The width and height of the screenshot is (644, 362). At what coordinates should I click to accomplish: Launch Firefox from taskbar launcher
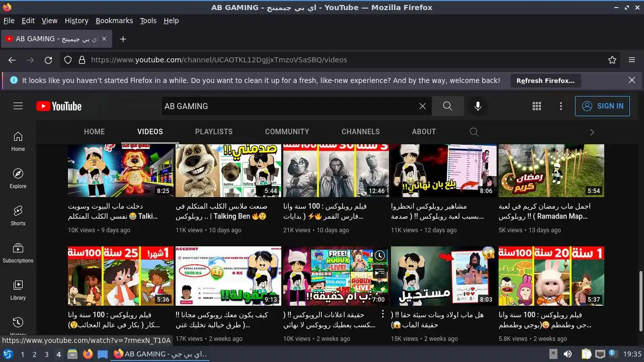(88, 354)
